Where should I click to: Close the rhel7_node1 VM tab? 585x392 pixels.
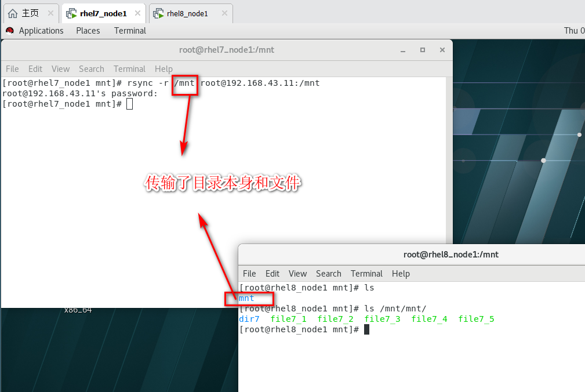137,13
